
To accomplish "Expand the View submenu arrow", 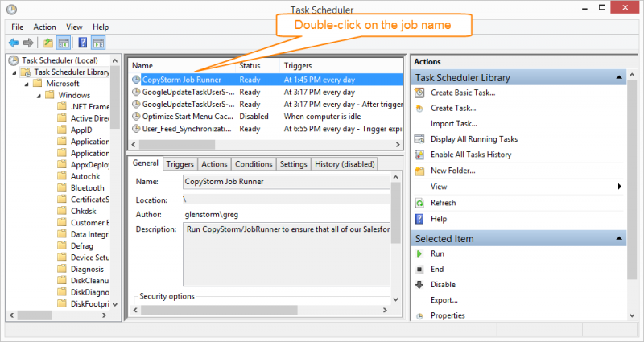I will coord(619,187).
